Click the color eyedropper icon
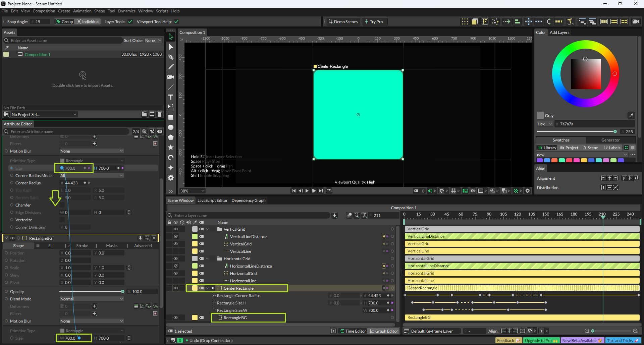Image resolution: width=644 pixels, height=345 pixels. pyautogui.click(x=631, y=115)
